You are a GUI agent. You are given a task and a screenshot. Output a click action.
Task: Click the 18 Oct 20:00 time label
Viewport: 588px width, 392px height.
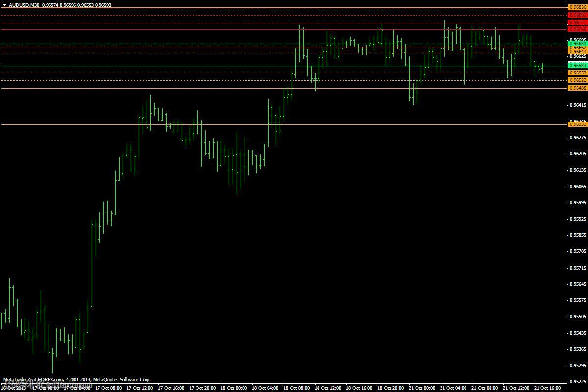click(391, 388)
